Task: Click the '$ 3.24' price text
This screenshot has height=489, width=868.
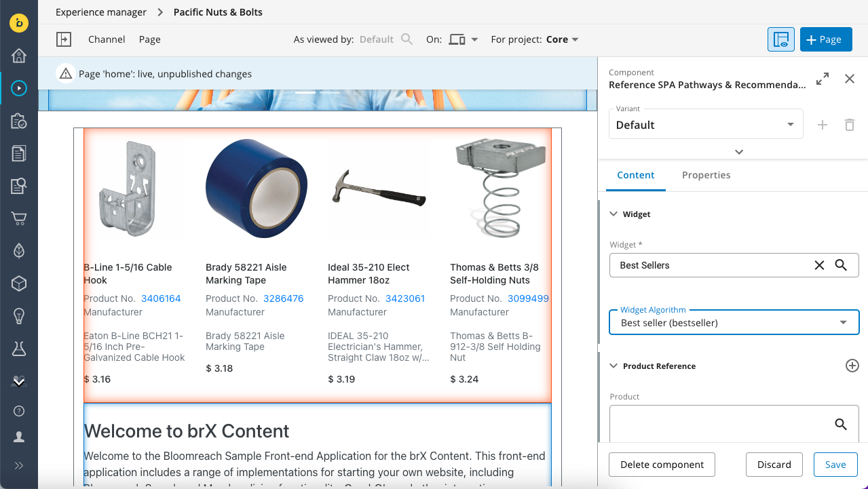Action: click(464, 379)
